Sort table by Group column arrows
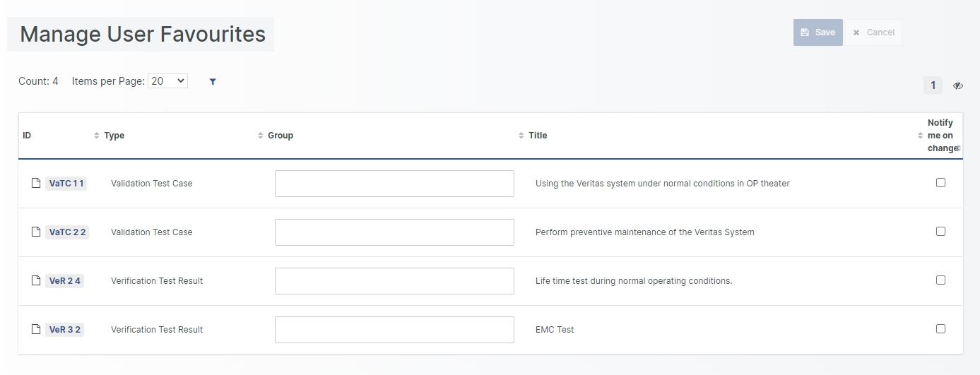 click(x=521, y=136)
